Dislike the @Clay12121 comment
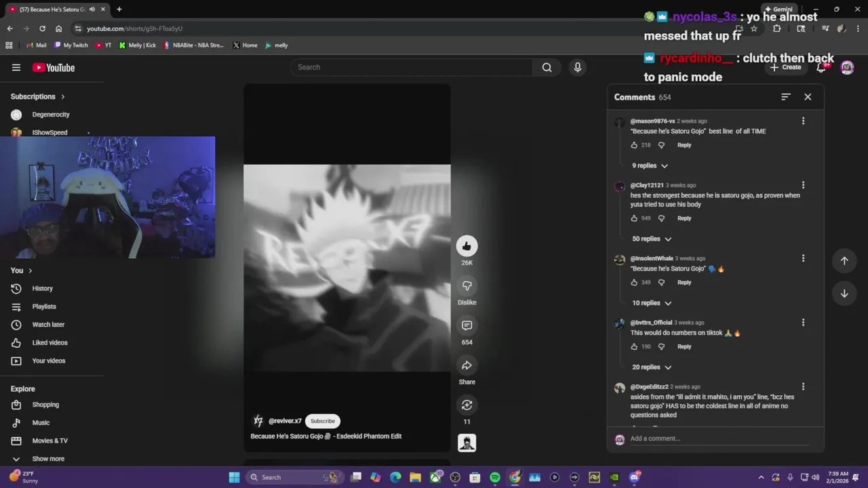The height and width of the screenshot is (488, 868). pyautogui.click(x=661, y=218)
